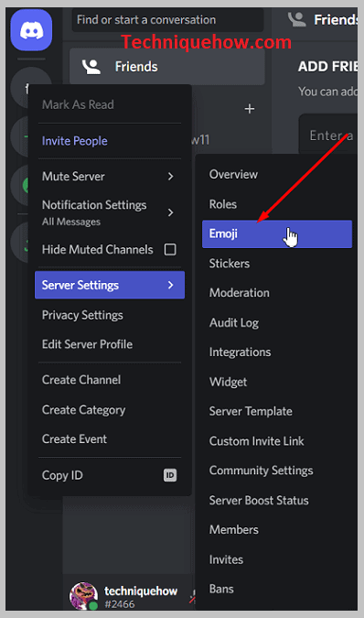Click the Copy ID label
The width and height of the screenshot is (364, 618).
(x=62, y=475)
